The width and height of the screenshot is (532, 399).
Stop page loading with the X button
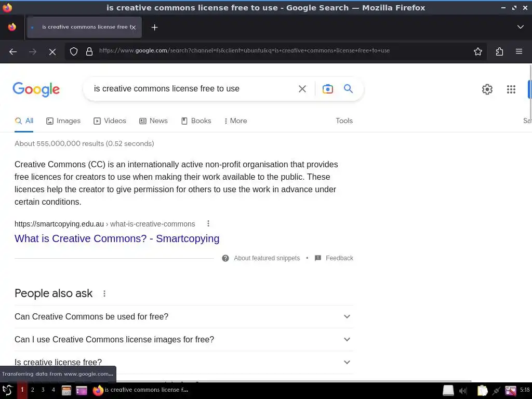[52, 51]
